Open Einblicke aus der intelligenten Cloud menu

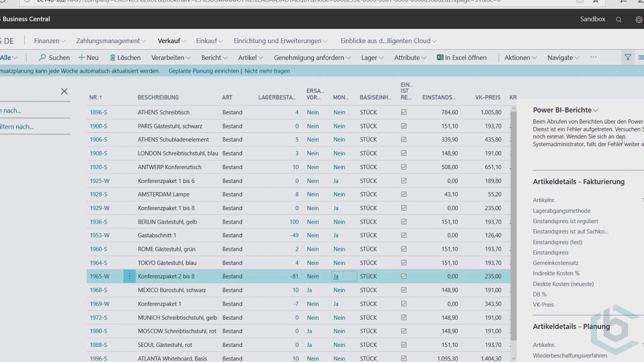coord(389,41)
